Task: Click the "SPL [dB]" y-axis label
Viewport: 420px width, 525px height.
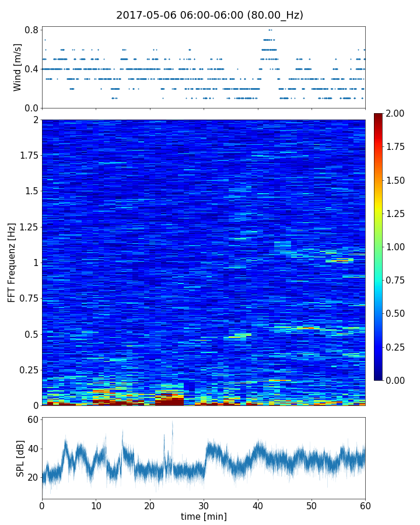Action: pos(20,458)
